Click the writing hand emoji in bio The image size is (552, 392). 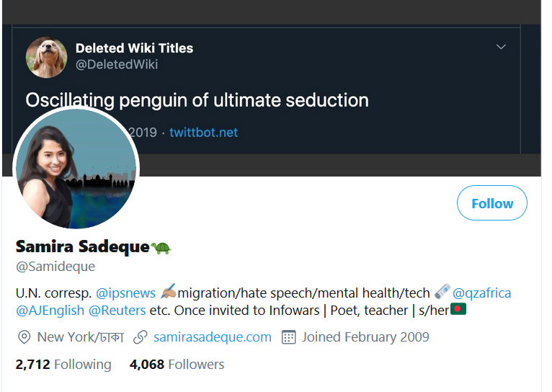pos(168,291)
